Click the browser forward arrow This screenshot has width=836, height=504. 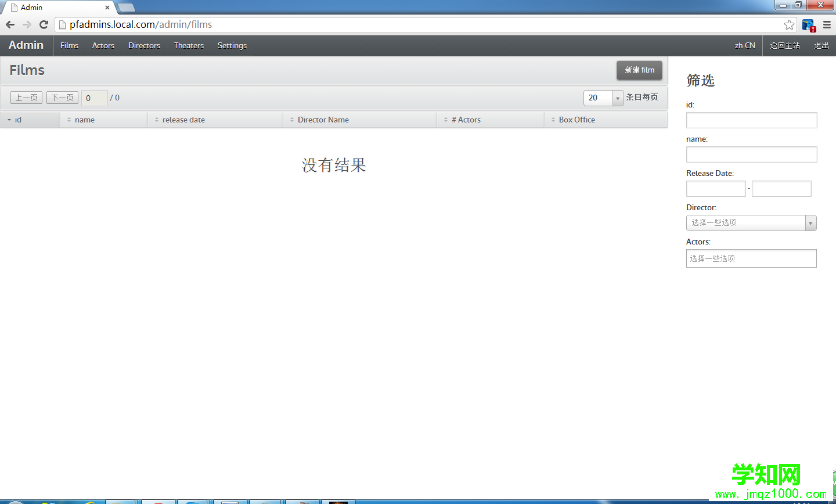[x=27, y=24]
